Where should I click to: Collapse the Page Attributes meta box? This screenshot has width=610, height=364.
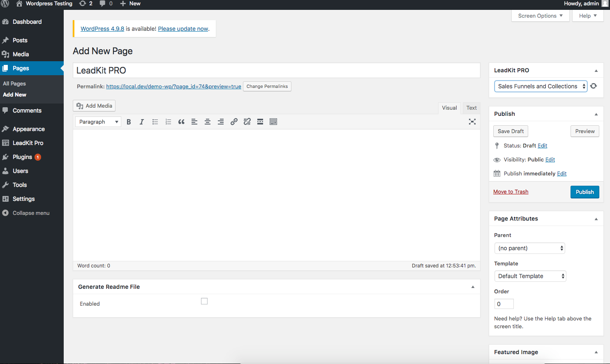pyautogui.click(x=596, y=219)
